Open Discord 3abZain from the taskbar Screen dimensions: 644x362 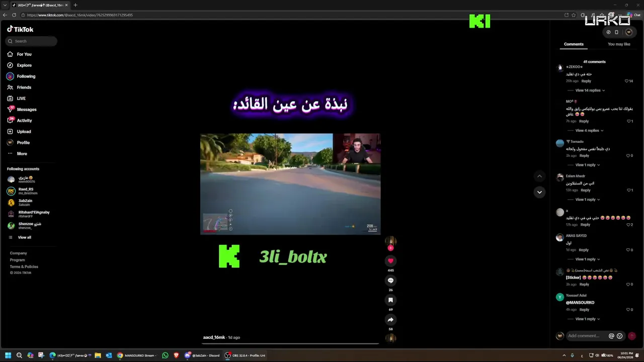coord(202,355)
